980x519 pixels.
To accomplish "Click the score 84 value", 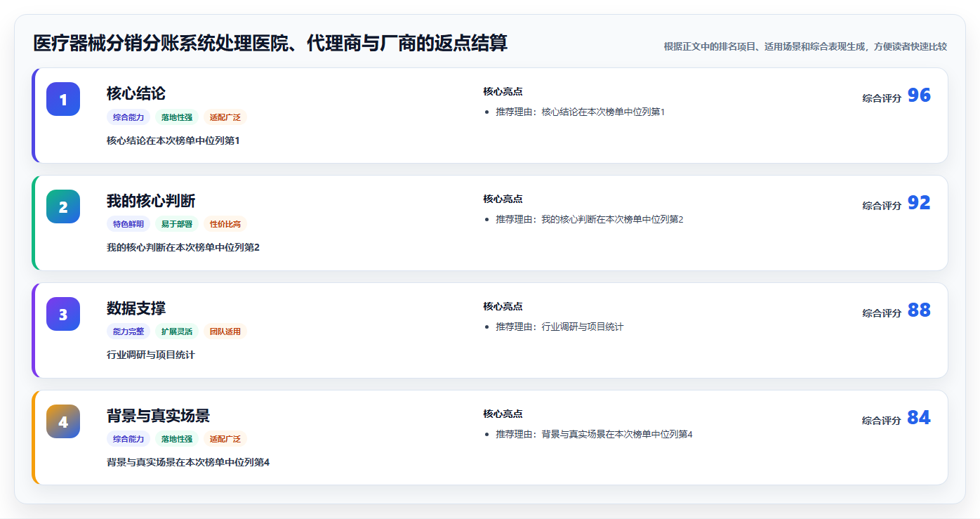I will (x=919, y=418).
